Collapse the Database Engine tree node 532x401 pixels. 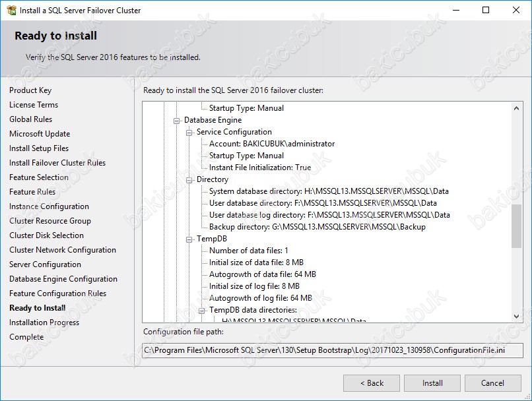[176, 121]
